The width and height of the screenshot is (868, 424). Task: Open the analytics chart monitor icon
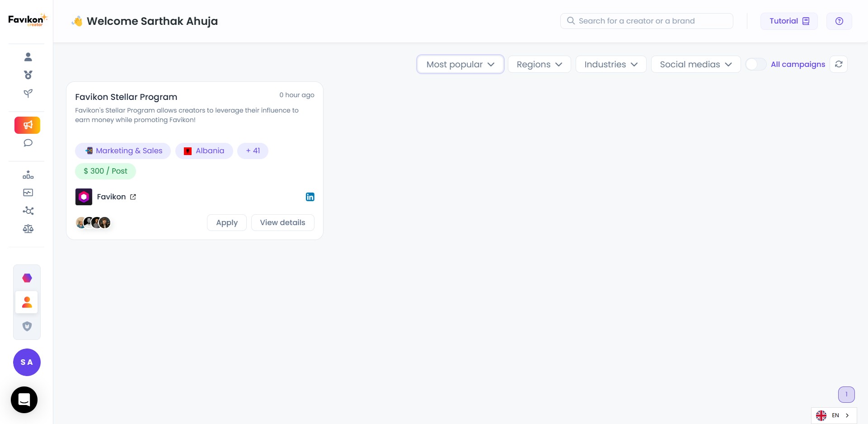(28, 193)
